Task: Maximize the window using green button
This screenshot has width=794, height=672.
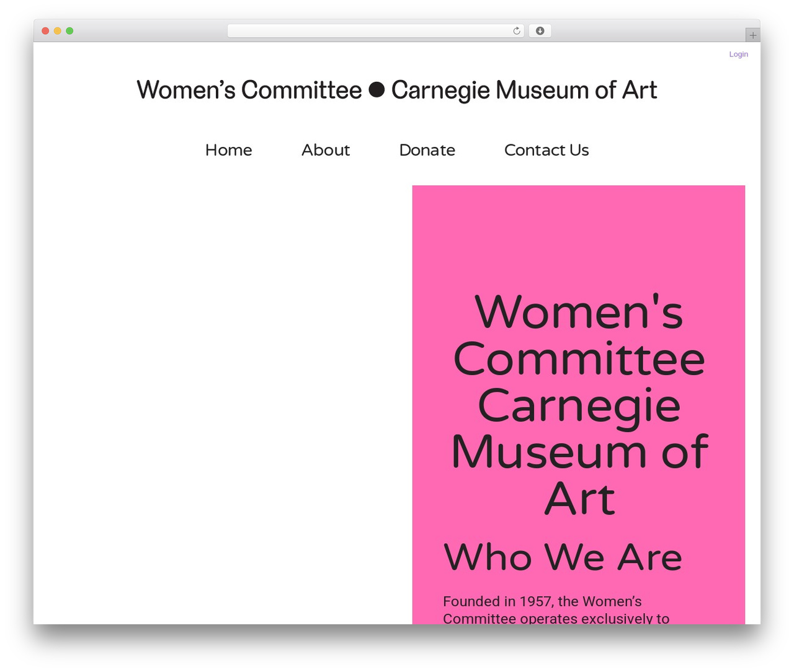Action: (x=69, y=31)
